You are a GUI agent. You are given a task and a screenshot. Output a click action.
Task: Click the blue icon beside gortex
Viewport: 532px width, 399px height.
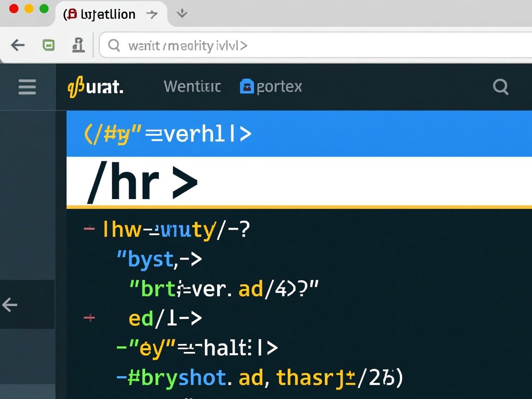click(247, 86)
